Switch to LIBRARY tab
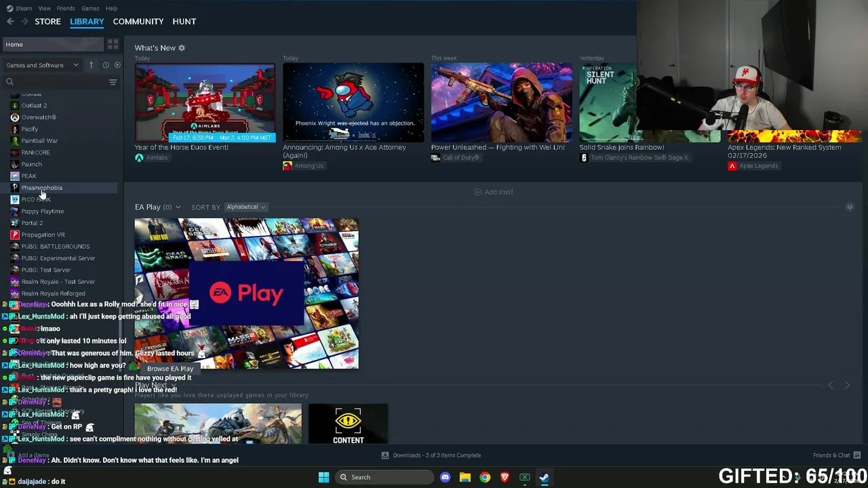The height and width of the screenshot is (488, 868). 87,22
